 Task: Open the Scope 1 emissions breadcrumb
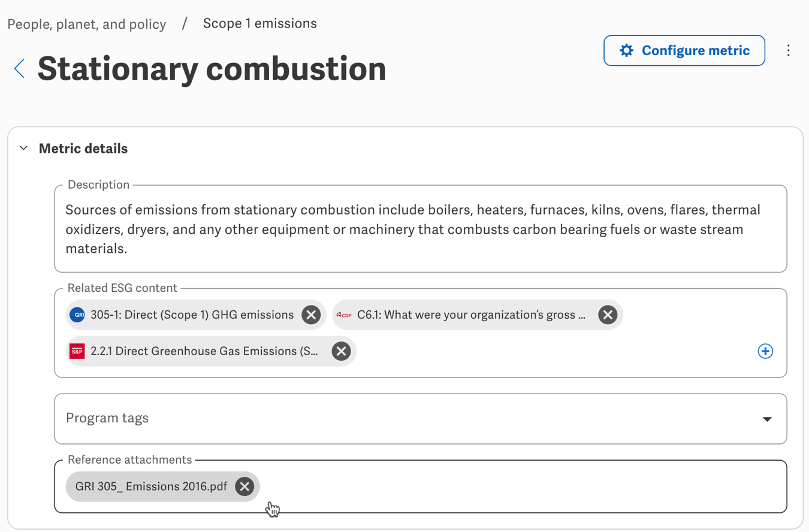[x=259, y=23]
